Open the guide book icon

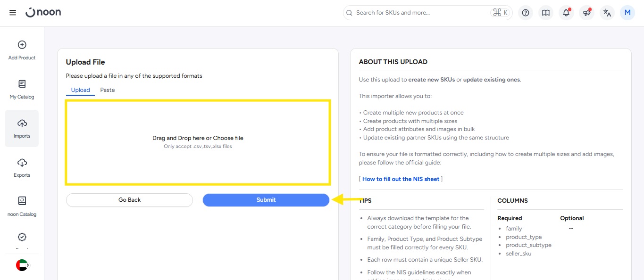[546, 13]
